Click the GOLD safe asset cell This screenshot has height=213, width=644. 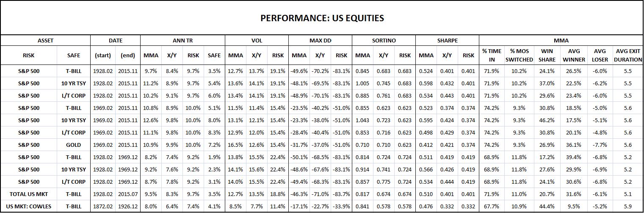74,145
